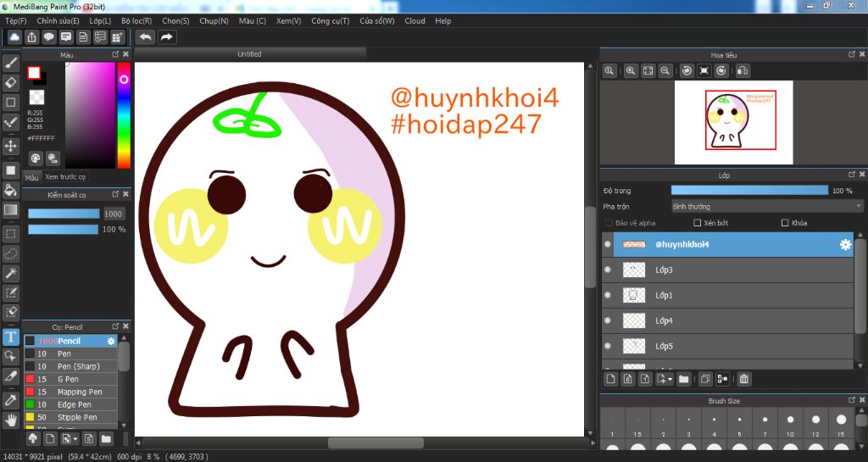Image resolution: width=868 pixels, height=462 pixels.
Task: Click the cloud icon in top toolbar
Action: click(x=14, y=37)
